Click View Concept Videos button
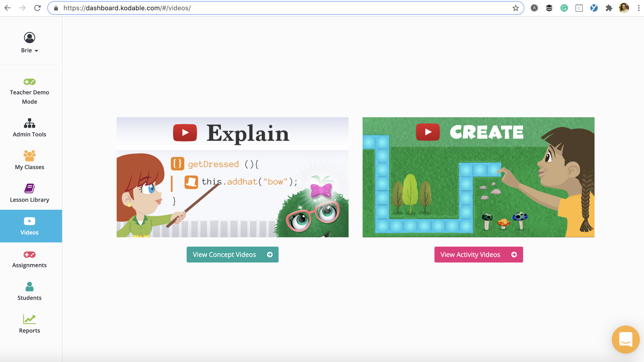644x362 pixels. coord(232,254)
